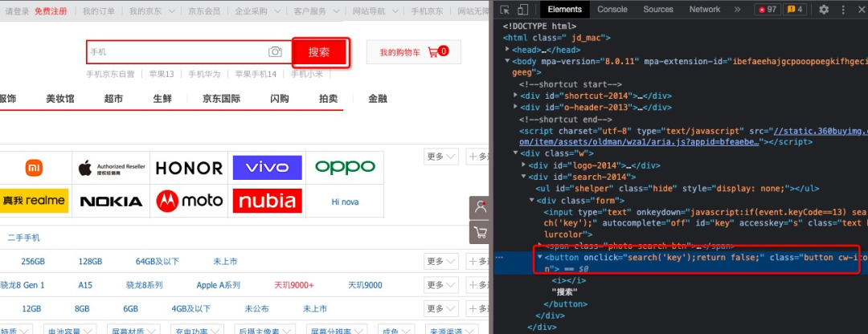868x334 pixels.
Task: Expand the 客户服务 dropdown in top bar
Action: point(317,11)
